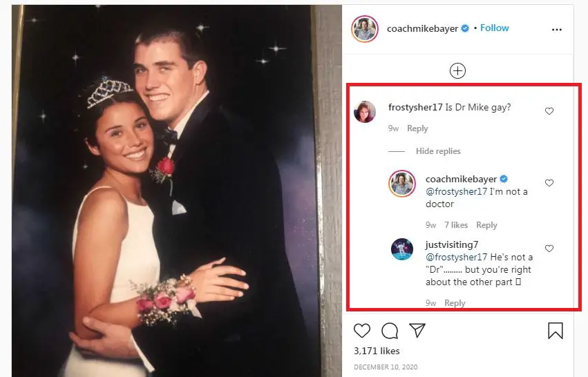Reply to justvisiting7's comment

[455, 303]
